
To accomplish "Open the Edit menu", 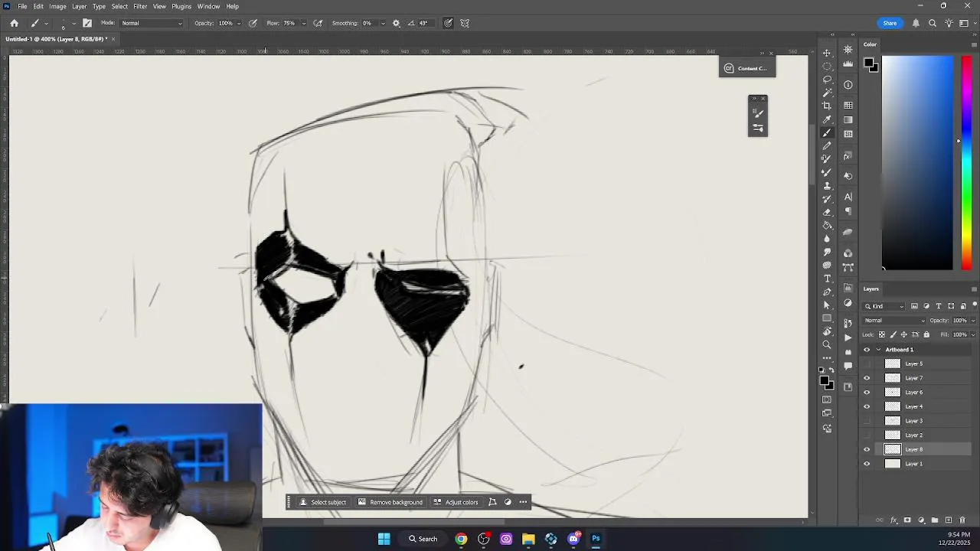I will 38,6.
